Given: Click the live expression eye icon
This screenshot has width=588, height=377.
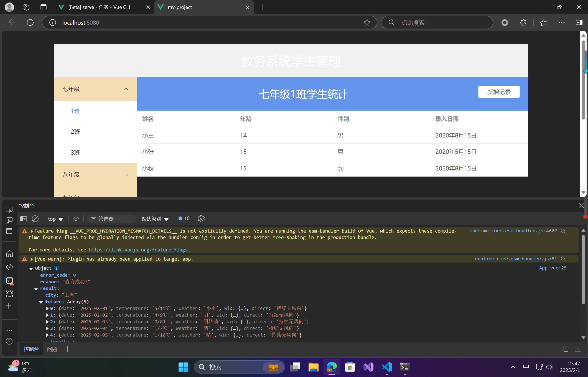Looking at the screenshot, I should coord(76,219).
